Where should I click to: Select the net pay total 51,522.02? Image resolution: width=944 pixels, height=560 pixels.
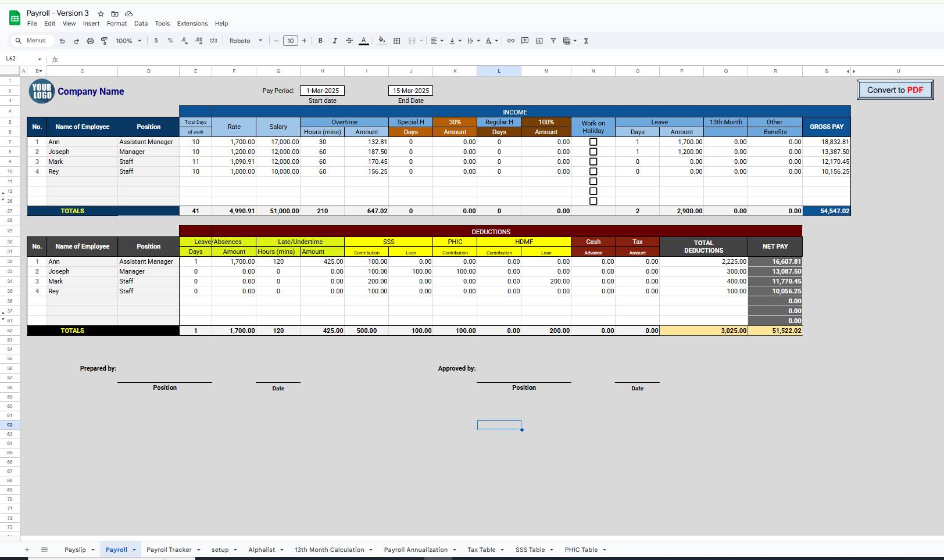(775, 331)
